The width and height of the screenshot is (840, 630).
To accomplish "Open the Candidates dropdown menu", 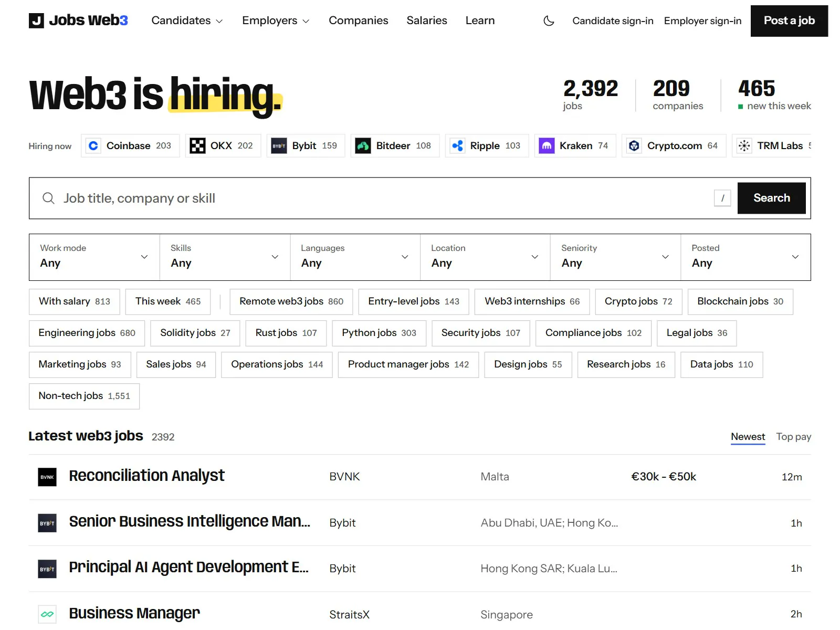I will point(187,20).
